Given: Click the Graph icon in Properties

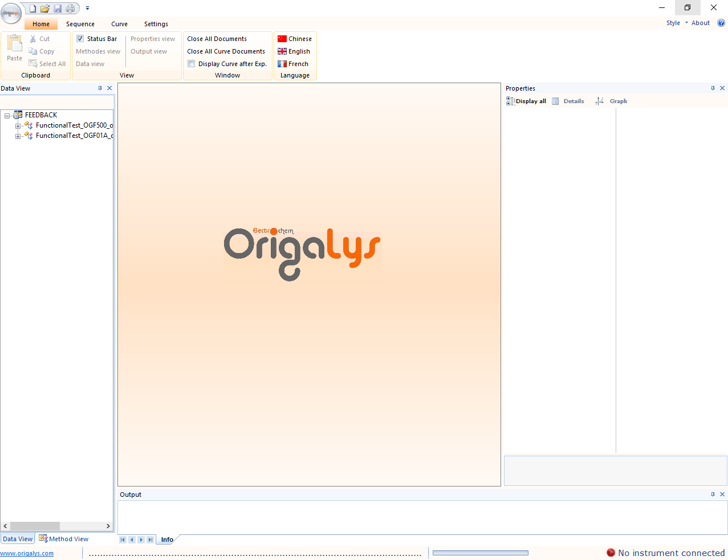Looking at the screenshot, I should [600, 101].
